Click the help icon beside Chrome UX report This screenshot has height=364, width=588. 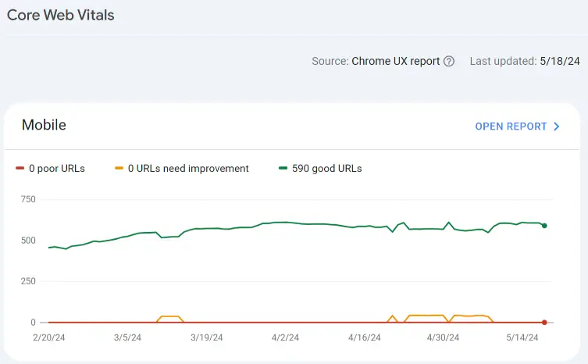click(449, 62)
